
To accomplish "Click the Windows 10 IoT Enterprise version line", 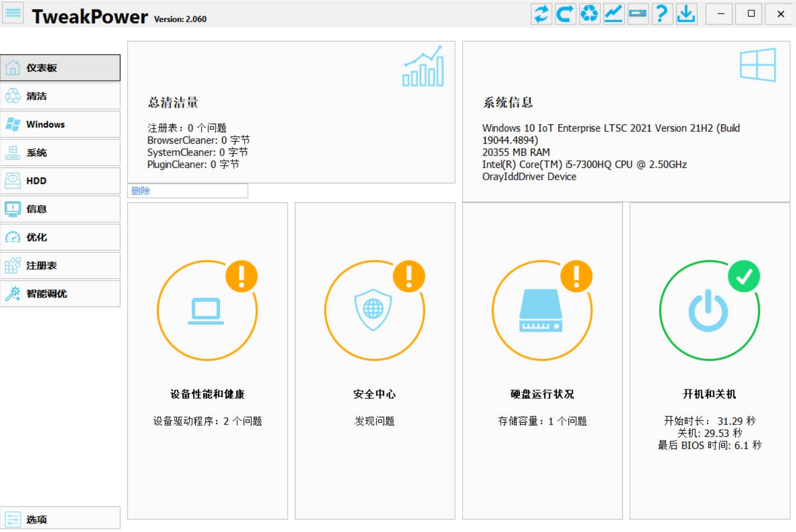I will click(611, 134).
